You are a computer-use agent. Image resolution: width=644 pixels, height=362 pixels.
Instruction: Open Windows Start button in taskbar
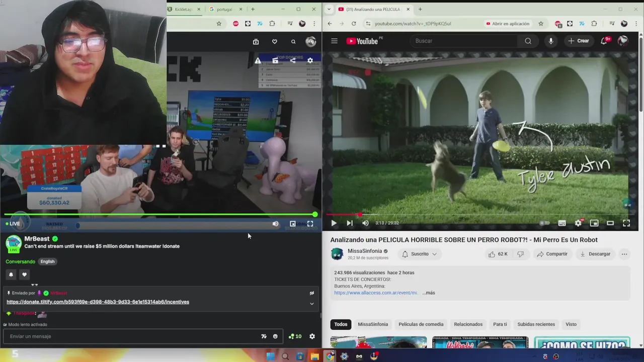[x=270, y=356]
